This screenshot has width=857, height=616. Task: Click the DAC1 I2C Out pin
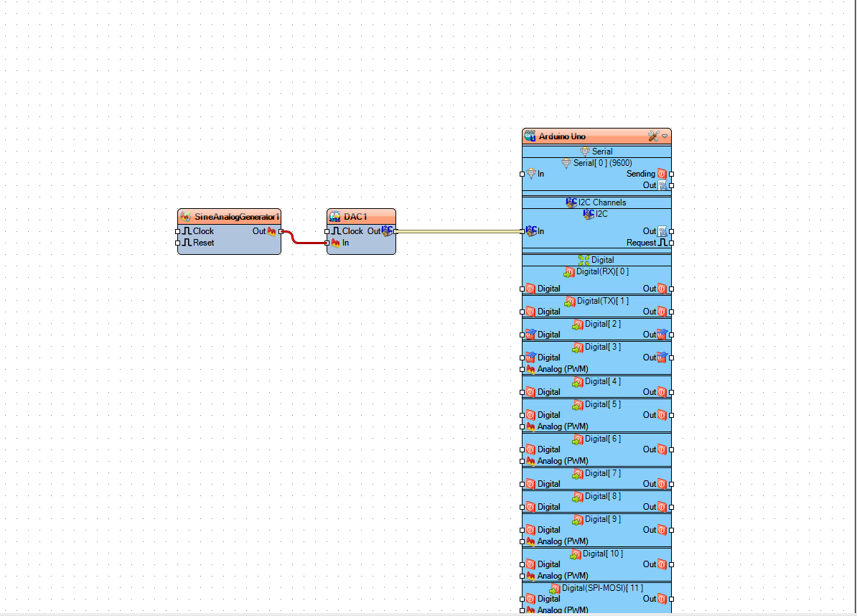click(395, 231)
